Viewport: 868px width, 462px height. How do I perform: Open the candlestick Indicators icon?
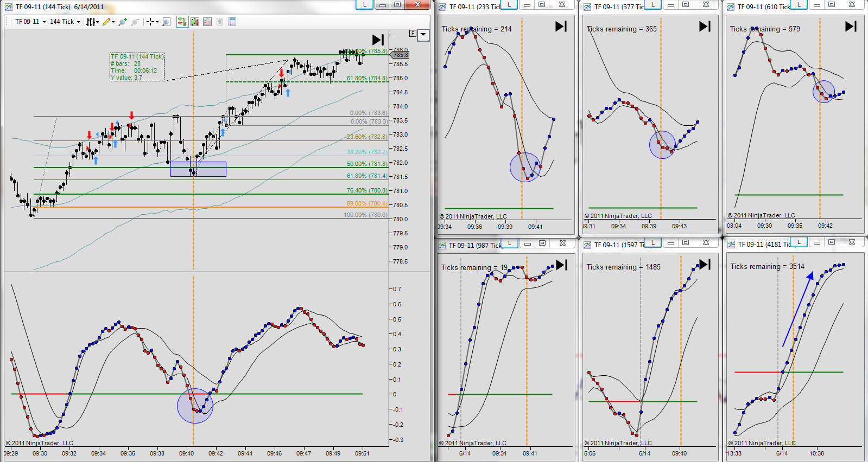(195, 22)
